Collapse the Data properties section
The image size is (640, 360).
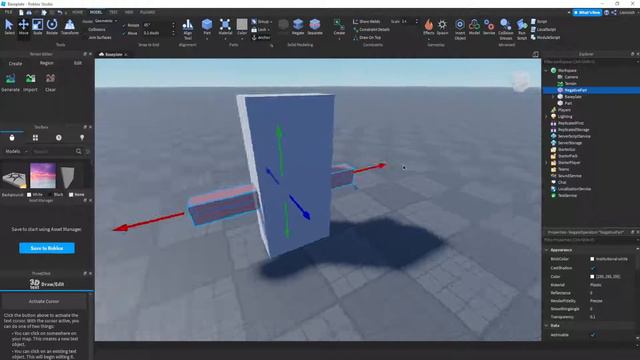pyautogui.click(x=547, y=325)
